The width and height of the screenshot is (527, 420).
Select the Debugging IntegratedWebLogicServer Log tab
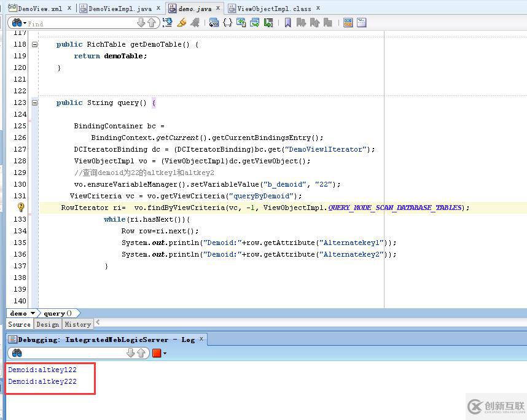[x=106, y=340]
